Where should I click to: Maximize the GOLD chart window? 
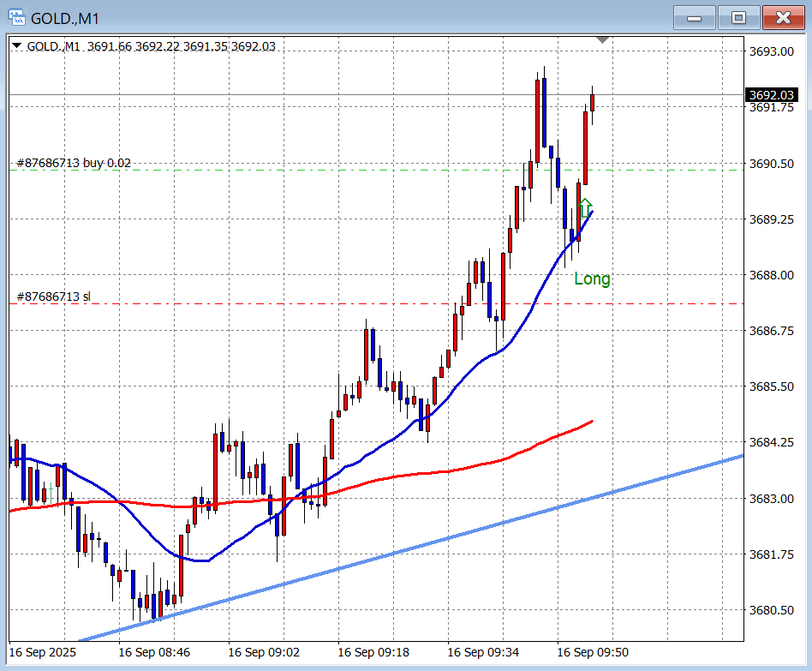click(x=738, y=17)
